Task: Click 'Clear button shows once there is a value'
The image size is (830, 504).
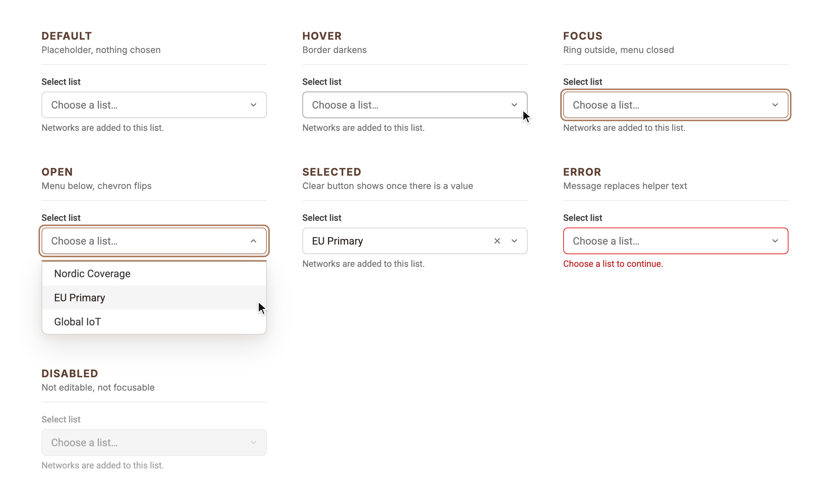Action: click(x=388, y=186)
